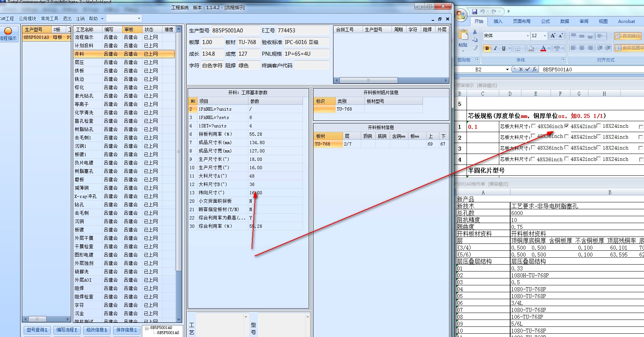Apply top vertical alignment in Excel
Image resolution: width=644 pixels, height=337 pixels.
click(x=573, y=36)
